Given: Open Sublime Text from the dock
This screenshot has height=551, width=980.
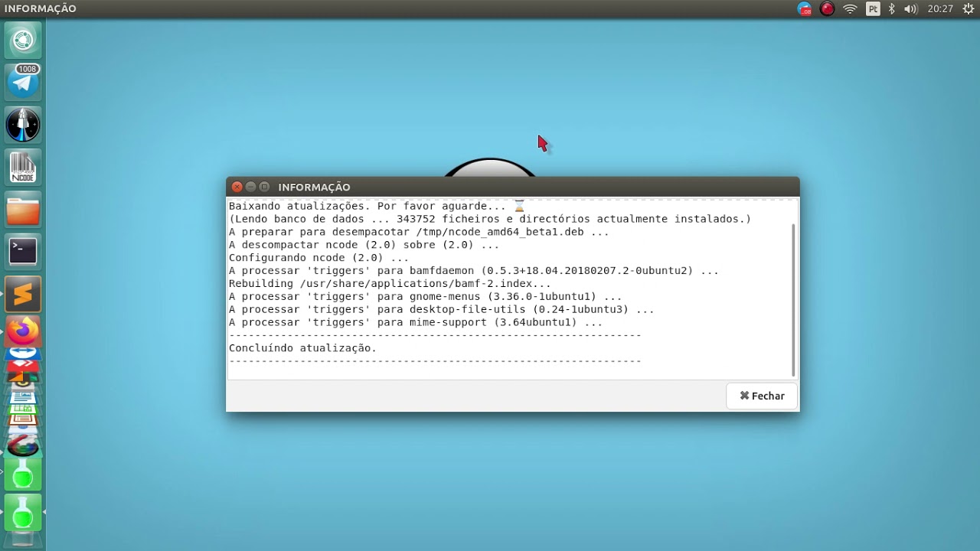Looking at the screenshot, I should tap(23, 293).
